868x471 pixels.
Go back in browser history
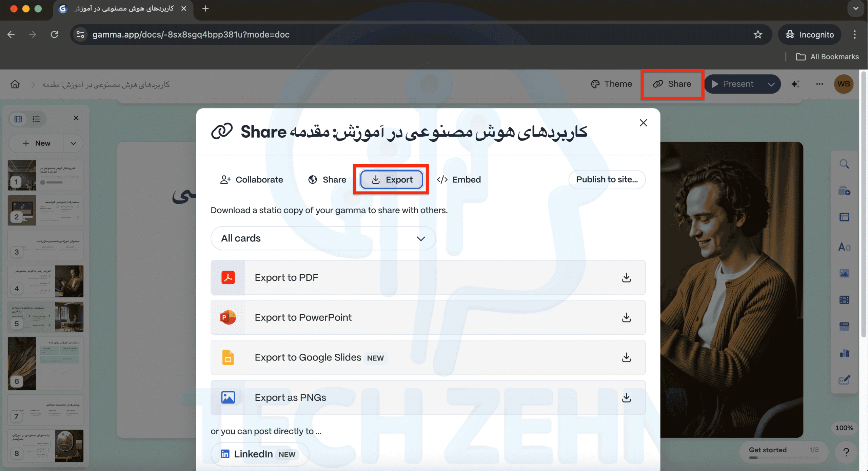click(11, 34)
